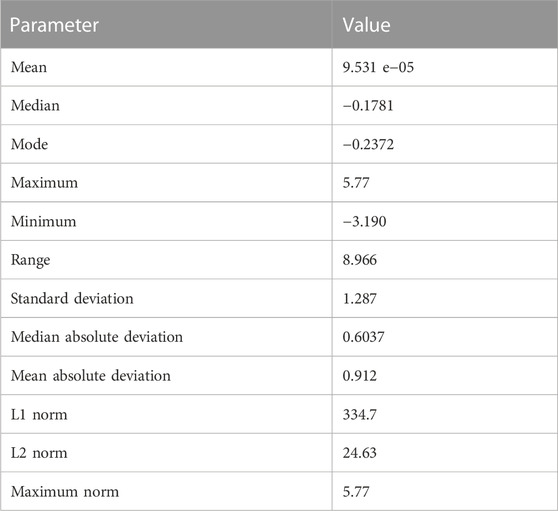Click the L1 norm value 334.7
The height and width of the screenshot is (511, 558).
(x=359, y=415)
